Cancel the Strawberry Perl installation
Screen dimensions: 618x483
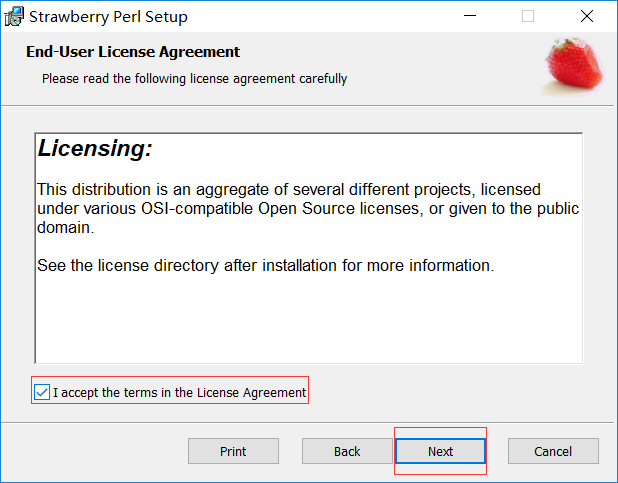pos(553,451)
